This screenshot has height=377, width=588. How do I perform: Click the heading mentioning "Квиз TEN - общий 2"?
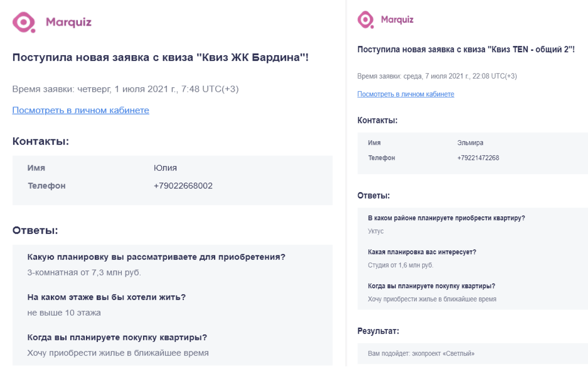click(466, 50)
